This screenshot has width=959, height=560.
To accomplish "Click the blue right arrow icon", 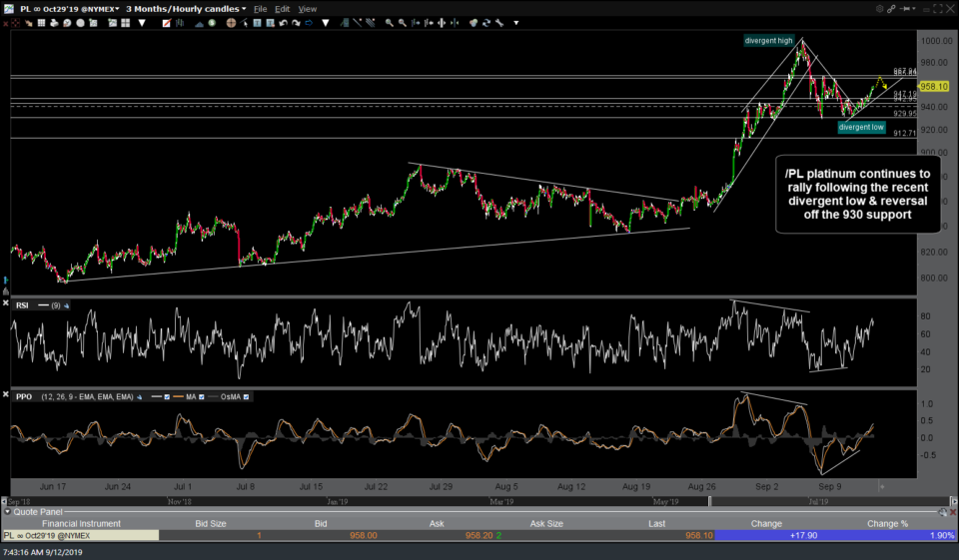I will 309,23.
